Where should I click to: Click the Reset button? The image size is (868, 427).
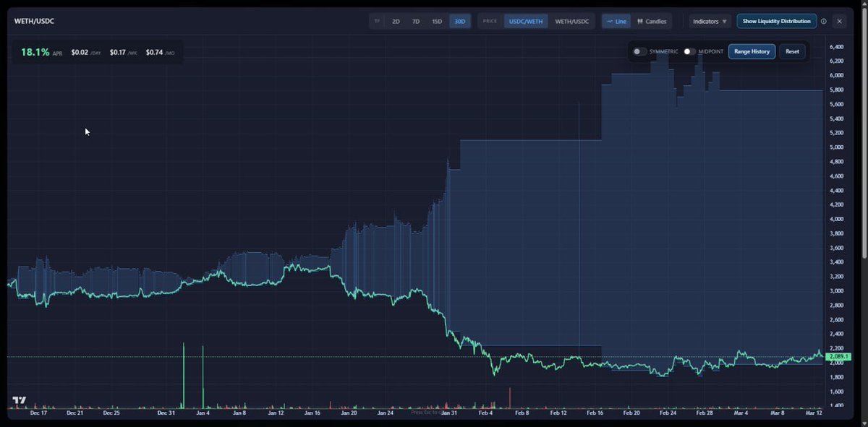click(792, 51)
